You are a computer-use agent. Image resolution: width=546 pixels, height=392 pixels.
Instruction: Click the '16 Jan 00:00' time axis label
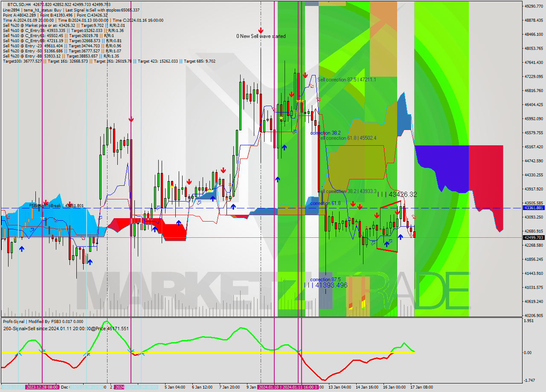coord(394,387)
